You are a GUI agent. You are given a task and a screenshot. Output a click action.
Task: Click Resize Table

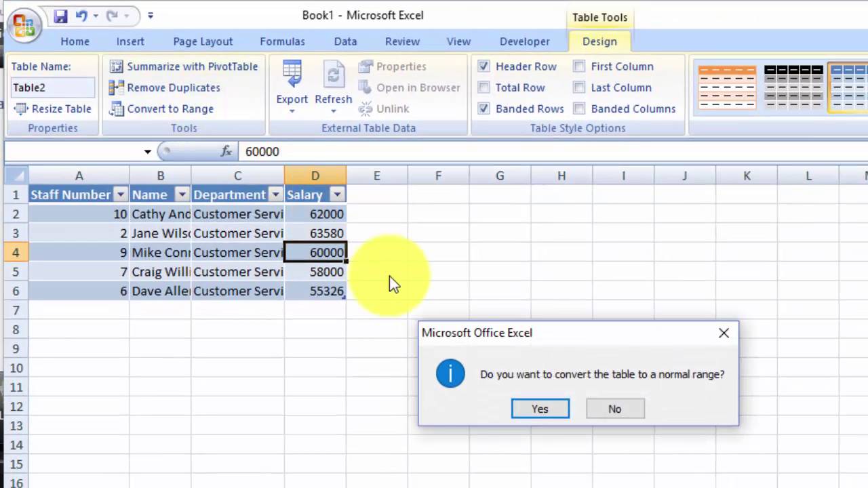pyautogui.click(x=52, y=108)
